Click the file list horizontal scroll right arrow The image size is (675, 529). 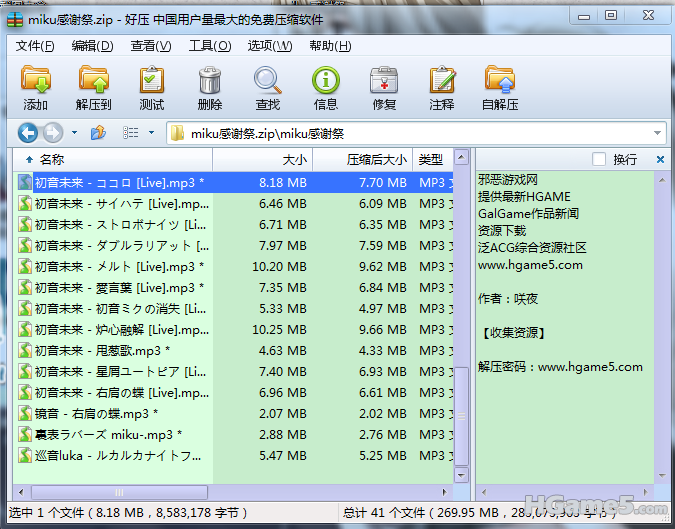[x=445, y=492]
